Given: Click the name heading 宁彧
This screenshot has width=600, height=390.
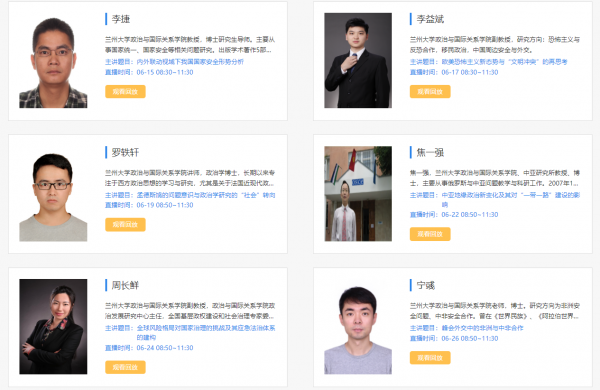Looking at the screenshot, I should click(426, 285).
